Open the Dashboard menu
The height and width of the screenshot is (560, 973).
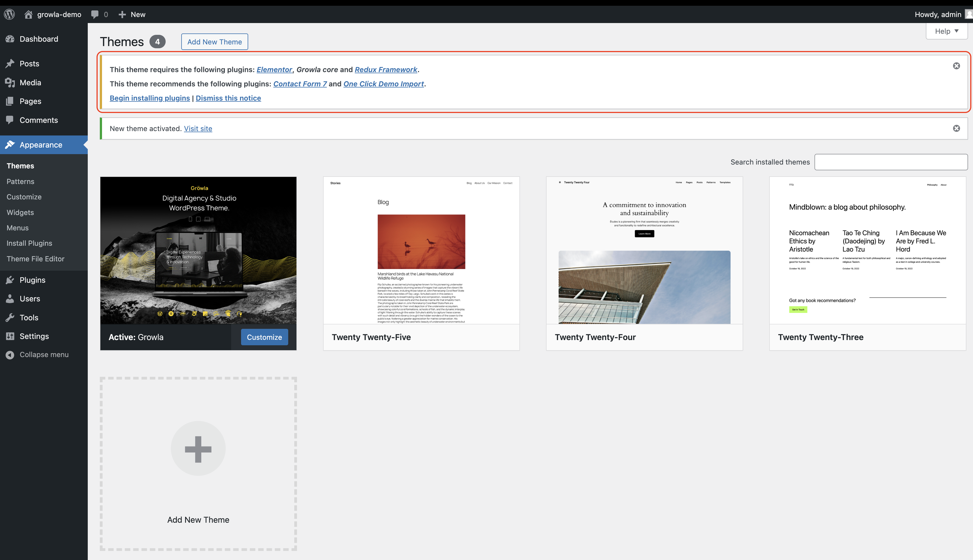(x=44, y=39)
